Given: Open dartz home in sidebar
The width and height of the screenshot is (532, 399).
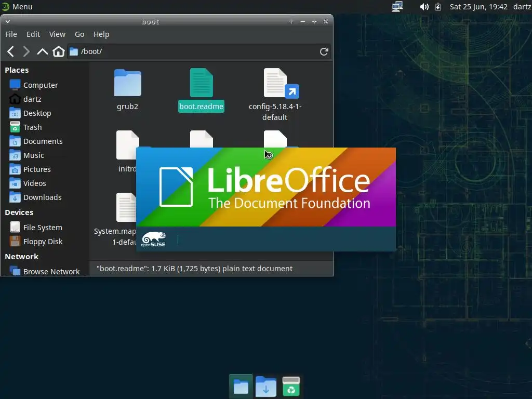Looking at the screenshot, I should point(26,99).
